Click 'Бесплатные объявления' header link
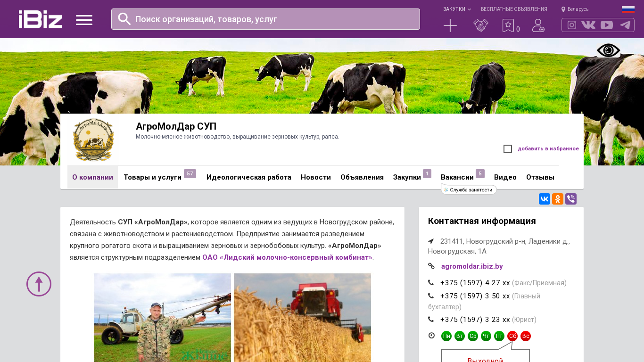 click(514, 9)
